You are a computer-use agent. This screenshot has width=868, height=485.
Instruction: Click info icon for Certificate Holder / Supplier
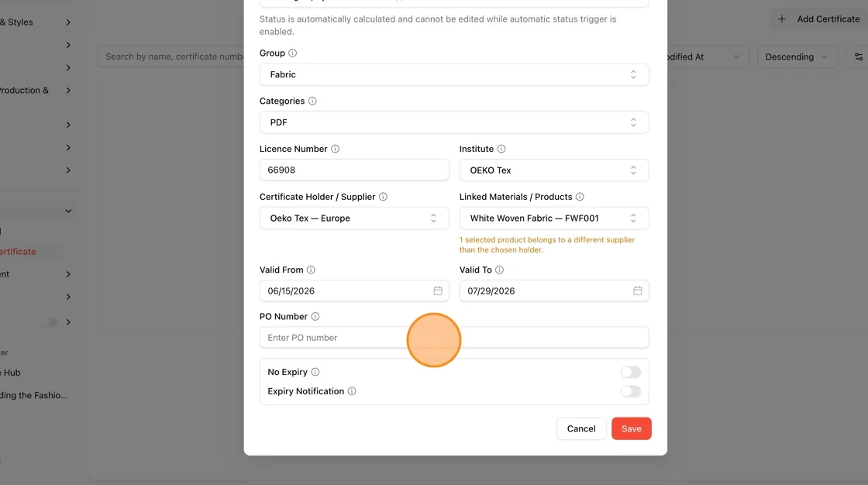[x=383, y=197]
